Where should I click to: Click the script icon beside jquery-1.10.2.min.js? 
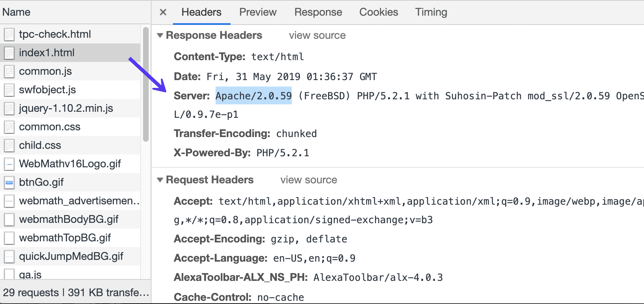[x=9, y=108]
